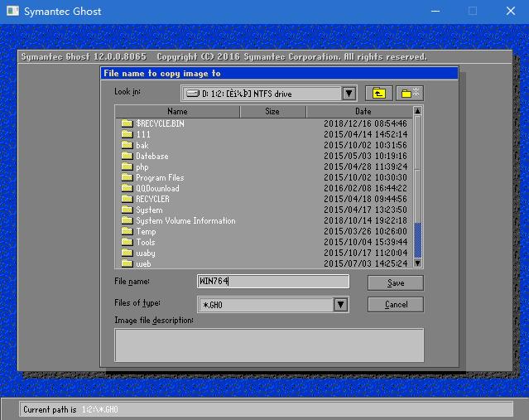Click the $RECYCLE.BIN folder name

click(x=161, y=123)
